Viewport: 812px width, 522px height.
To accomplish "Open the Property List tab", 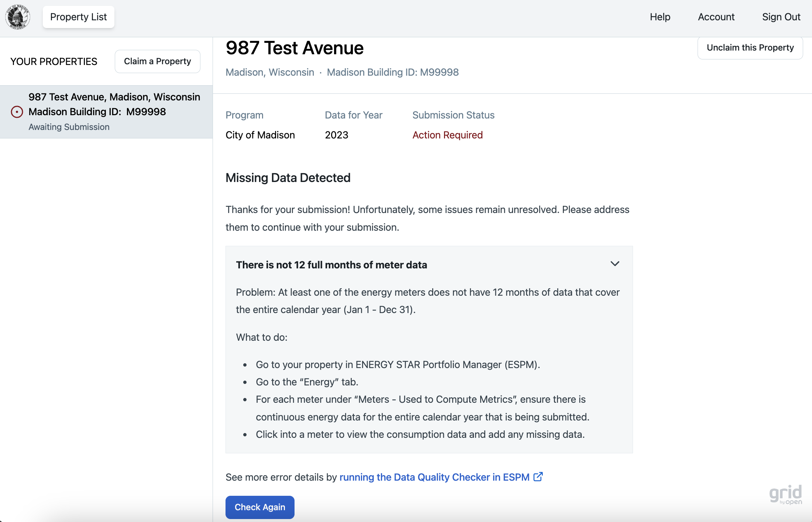I will (78, 17).
